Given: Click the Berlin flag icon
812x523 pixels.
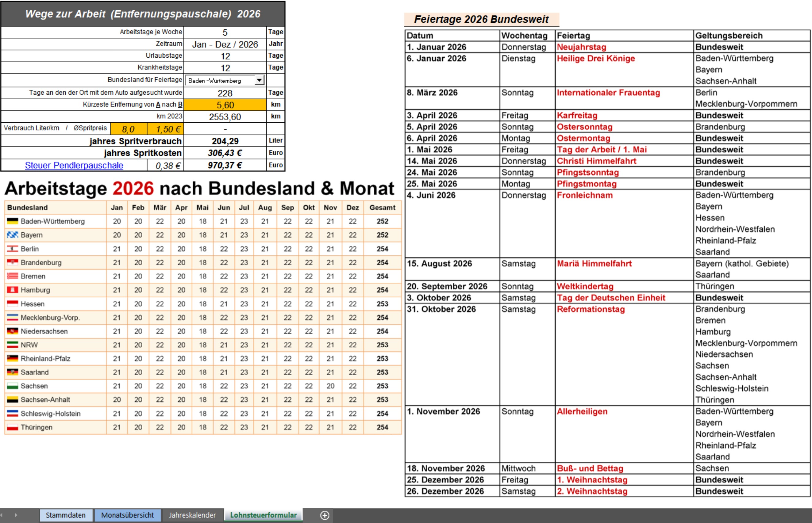Looking at the screenshot, I should pyautogui.click(x=13, y=249).
